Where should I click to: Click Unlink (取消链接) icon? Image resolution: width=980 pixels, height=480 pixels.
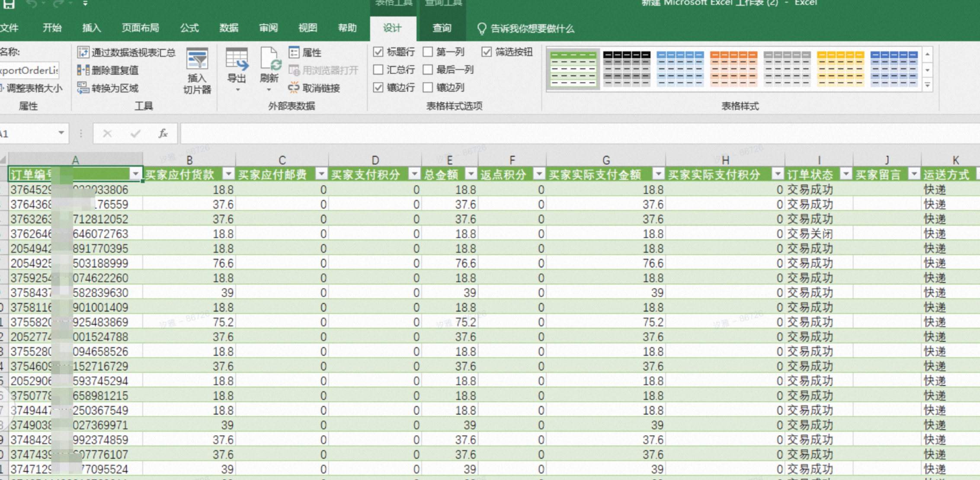[294, 88]
